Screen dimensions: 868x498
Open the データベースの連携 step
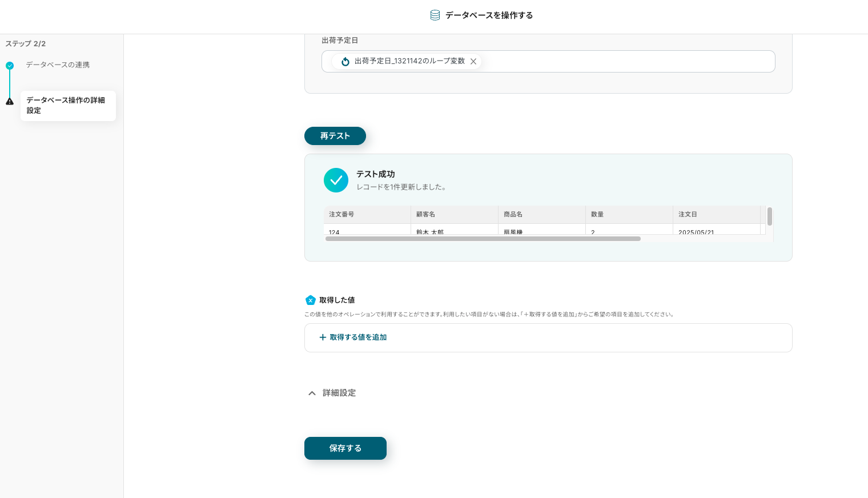58,65
